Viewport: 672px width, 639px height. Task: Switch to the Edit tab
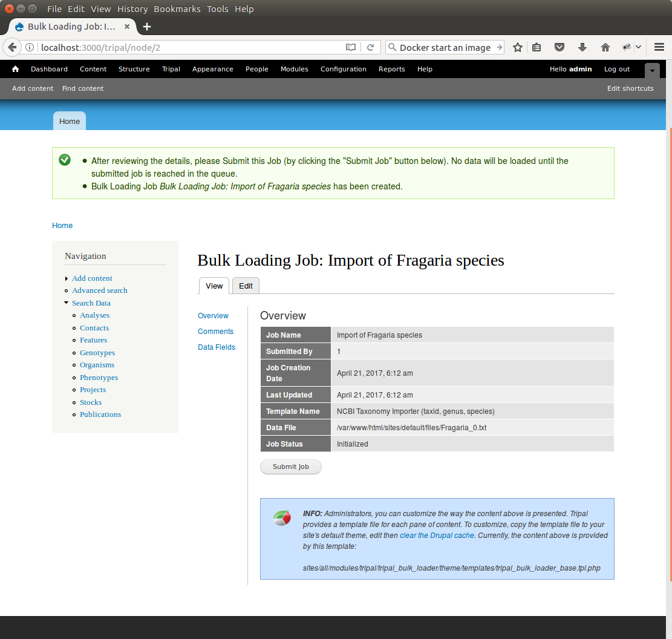coord(246,286)
